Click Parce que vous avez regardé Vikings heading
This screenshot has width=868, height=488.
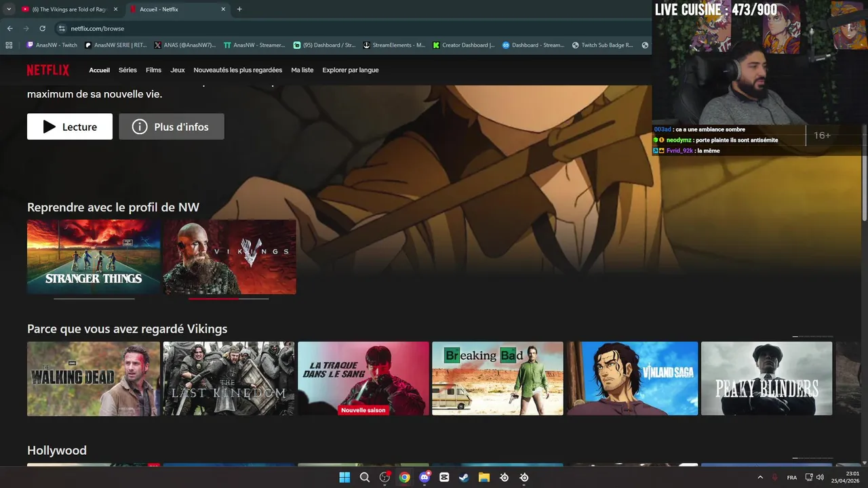[127, 329]
